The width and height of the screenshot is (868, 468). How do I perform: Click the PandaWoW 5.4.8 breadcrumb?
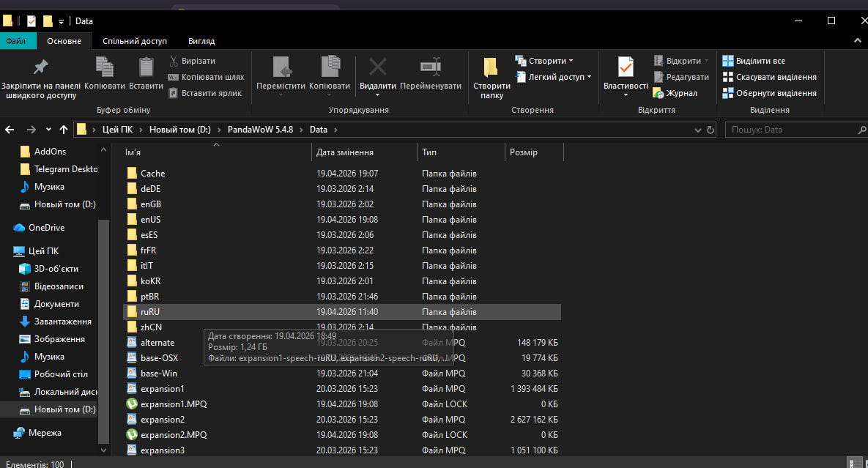[x=260, y=130]
